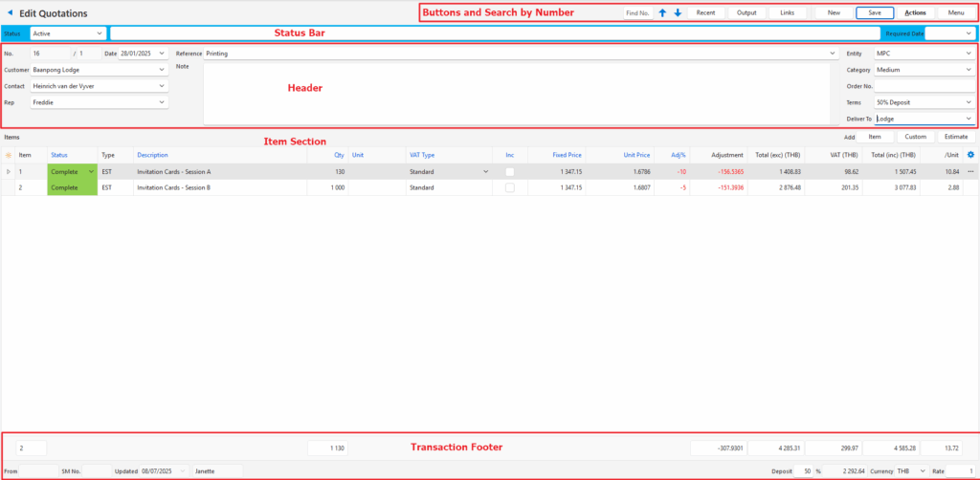Open the Actions menu
This screenshot has height=480, width=980.
click(915, 12)
